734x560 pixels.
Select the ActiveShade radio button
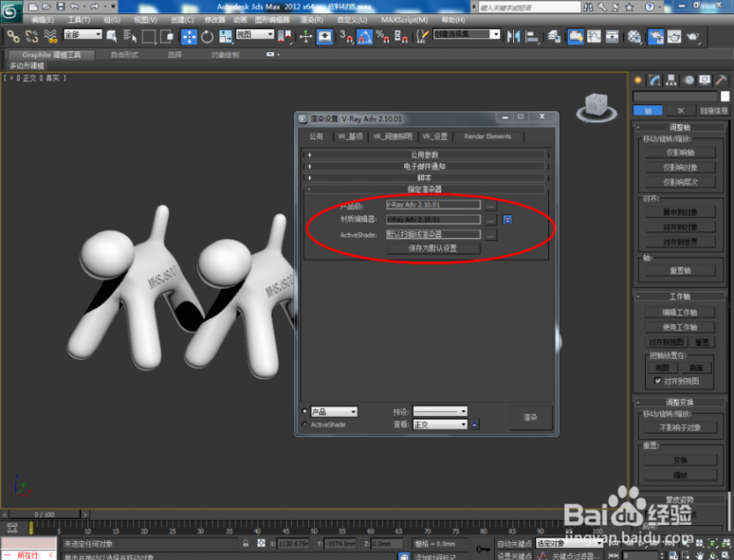(x=305, y=424)
